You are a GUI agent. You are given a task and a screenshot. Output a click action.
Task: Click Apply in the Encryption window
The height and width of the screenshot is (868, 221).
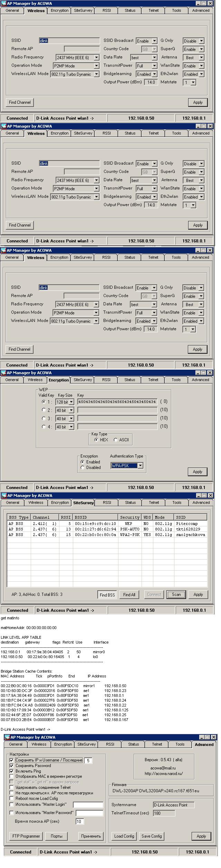(x=198, y=472)
